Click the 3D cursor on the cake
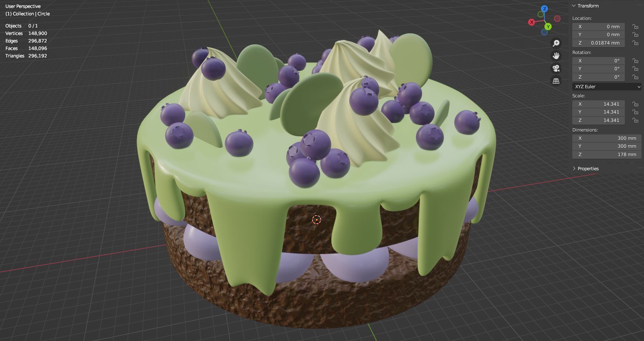Image resolution: width=644 pixels, height=341 pixels. pos(316,219)
